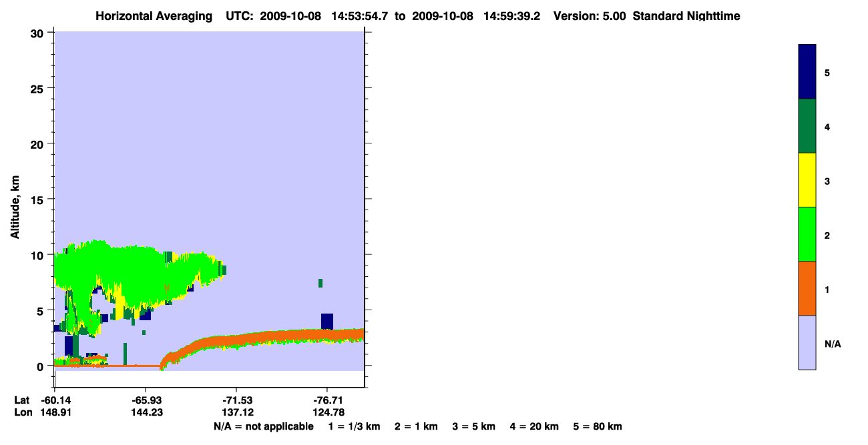
Task: Click 'Standard Nighttime' in the title
Action: [x=686, y=16]
